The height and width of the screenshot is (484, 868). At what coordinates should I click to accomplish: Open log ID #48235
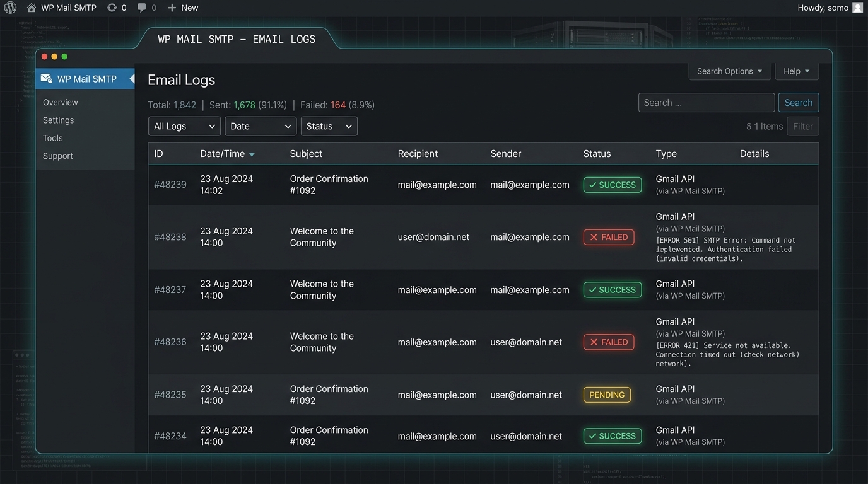click(x=170, y=395)
